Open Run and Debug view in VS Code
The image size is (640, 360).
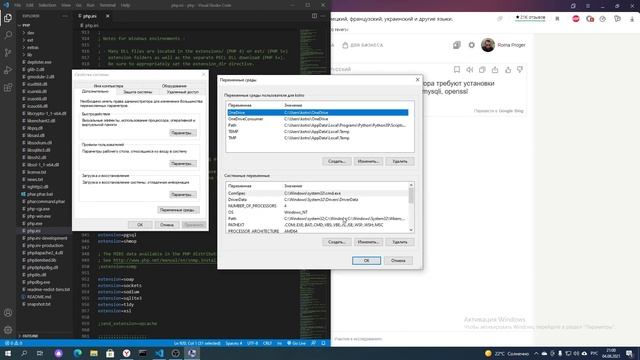tap(8, 70)
